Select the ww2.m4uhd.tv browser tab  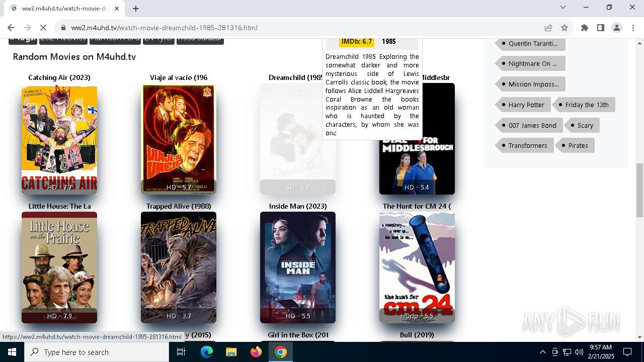[65, 8]
